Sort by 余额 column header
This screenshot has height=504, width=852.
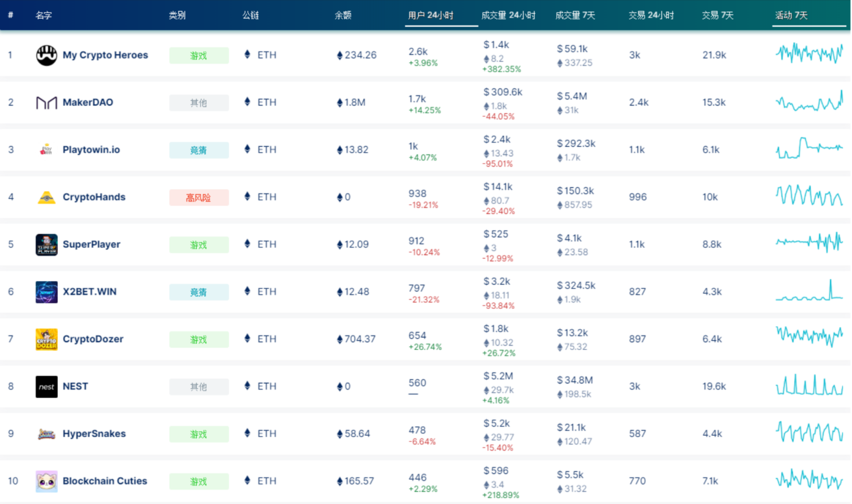[343, 15]
